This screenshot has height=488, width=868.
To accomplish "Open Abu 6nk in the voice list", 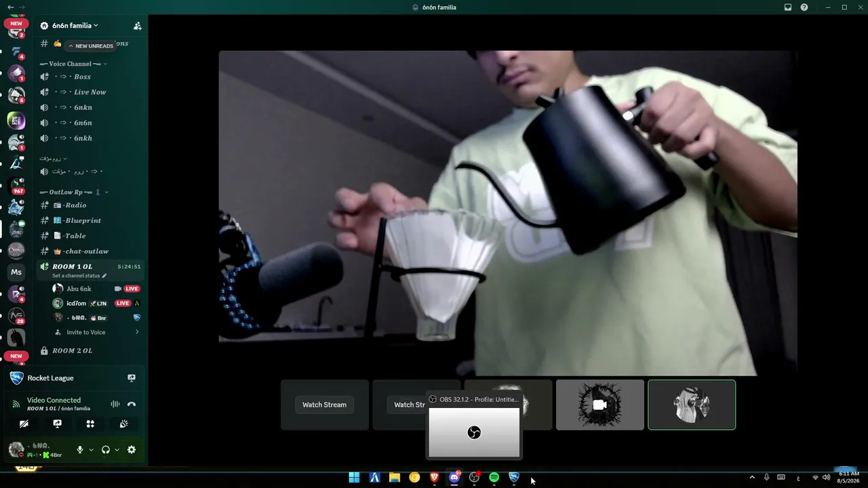I will point(97,289).
